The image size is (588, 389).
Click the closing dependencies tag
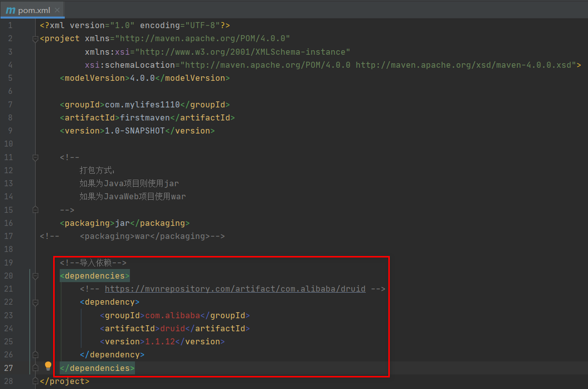[x=97, y=368]
